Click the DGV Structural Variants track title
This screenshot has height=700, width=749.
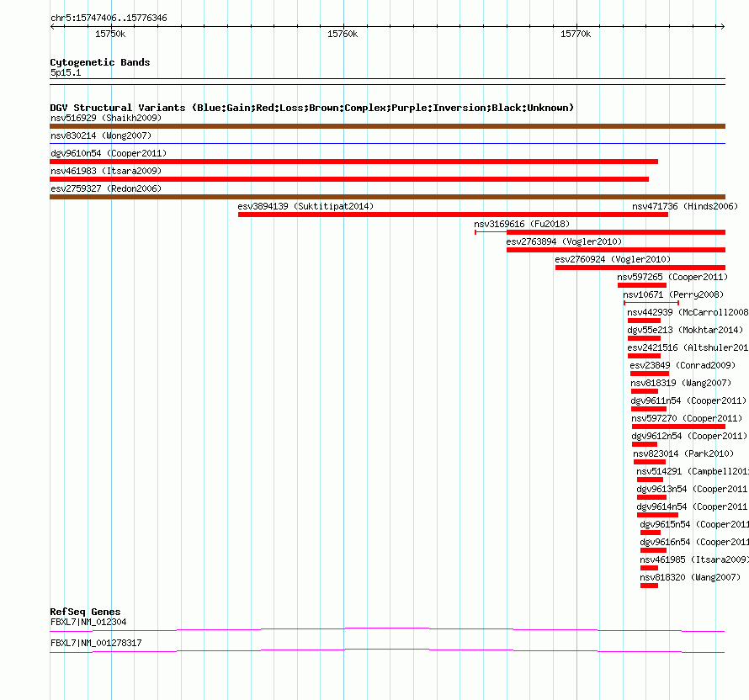tap(312, 108)
